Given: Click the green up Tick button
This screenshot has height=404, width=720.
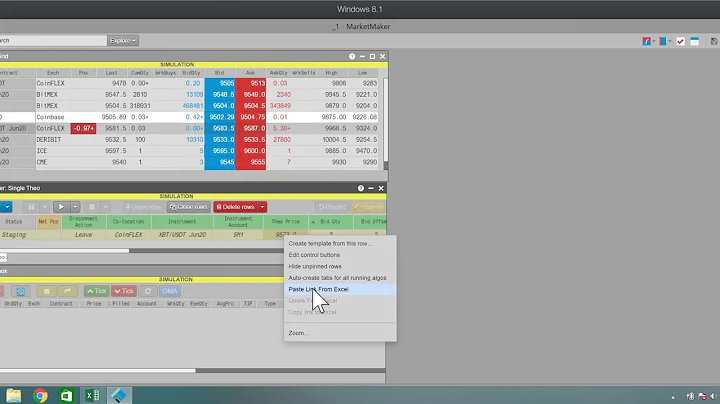Looking at the screenshot, I should pos(96,291).
